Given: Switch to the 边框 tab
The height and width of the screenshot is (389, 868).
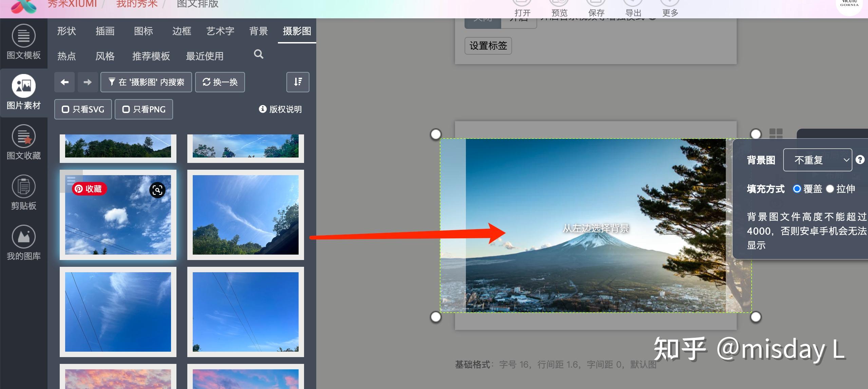Looking at the screenshot, I should click(182, 31).
